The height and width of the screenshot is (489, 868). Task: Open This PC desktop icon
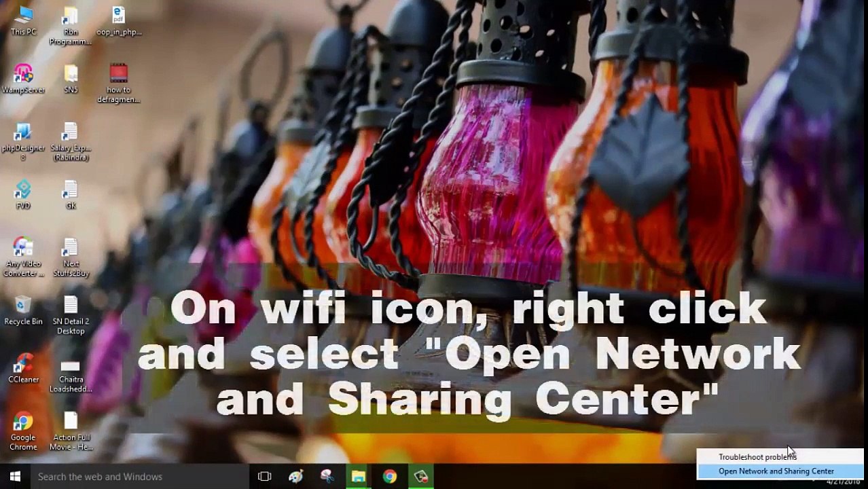coord(23,20)
